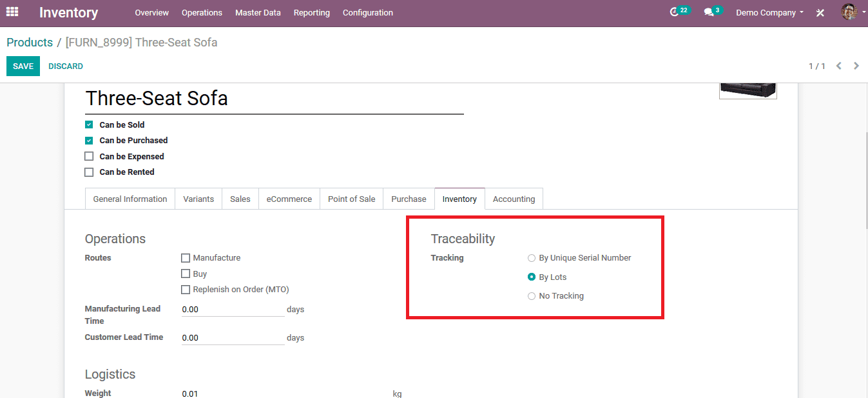Check the Buy route

(186, 274)
